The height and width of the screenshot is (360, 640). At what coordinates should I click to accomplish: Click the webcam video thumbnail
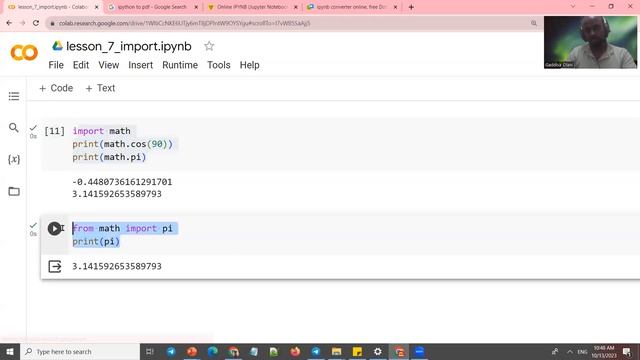coord(590,42)
